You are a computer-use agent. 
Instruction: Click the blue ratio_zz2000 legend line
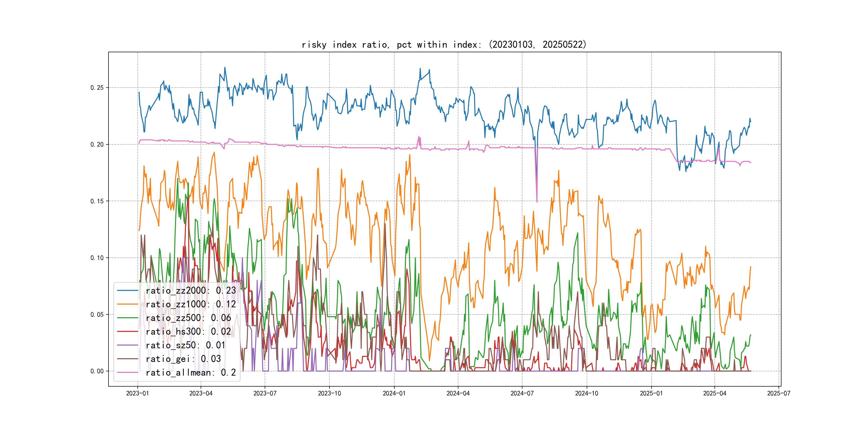tap(127, 290)
